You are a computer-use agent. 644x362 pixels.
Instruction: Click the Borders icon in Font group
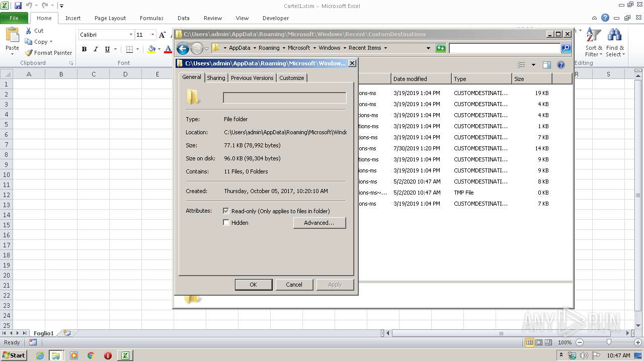coord(129,49)
